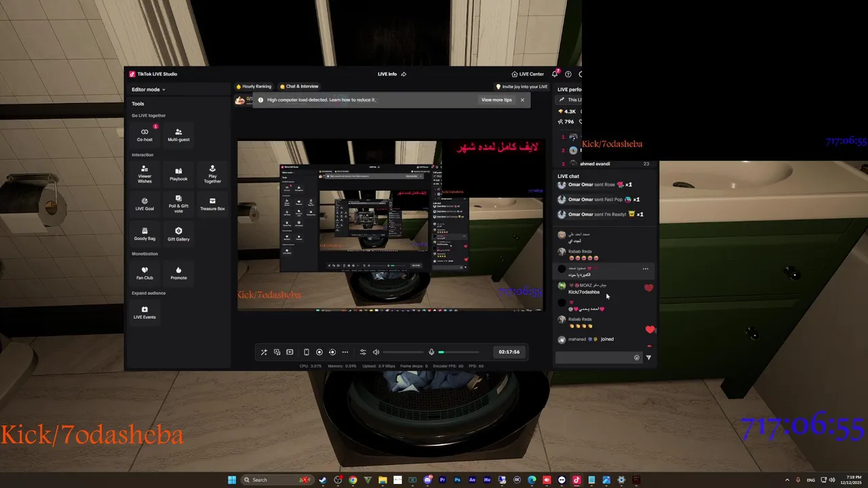Image resolution: width=868 pixels, height=488 pixels.
Task: Open the more options ellipsis in toolbar
Action: (x=345, y=352)
